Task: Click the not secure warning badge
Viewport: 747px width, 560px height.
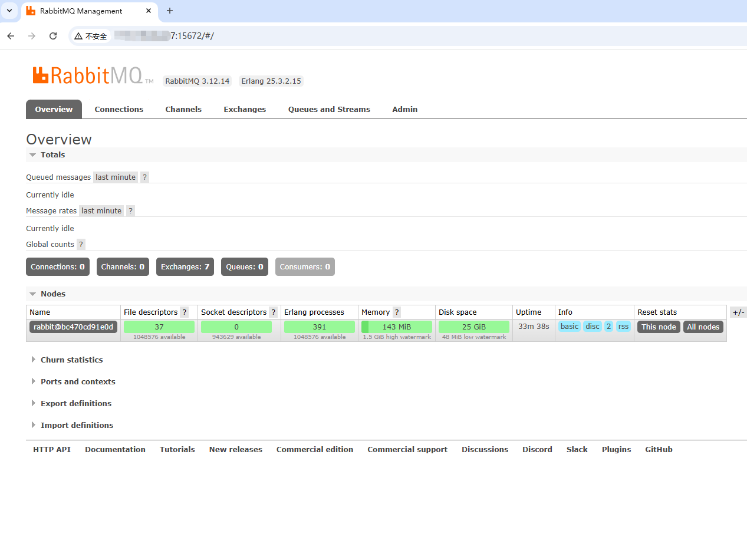Action: (x=91, y=36)
